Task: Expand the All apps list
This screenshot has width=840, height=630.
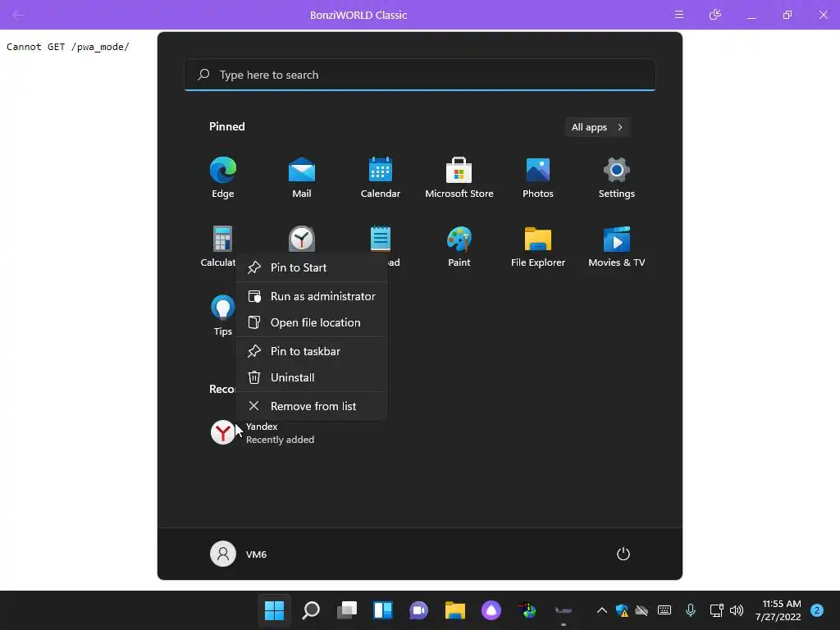Action: click(x=597, y=127)
